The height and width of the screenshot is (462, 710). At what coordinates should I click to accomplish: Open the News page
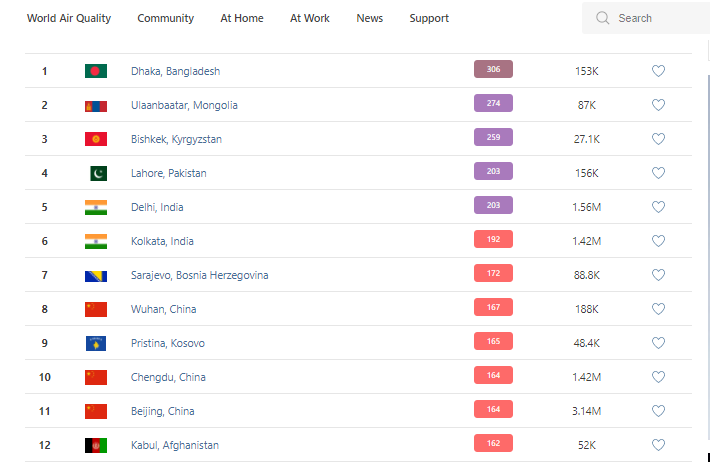(369, 18)
